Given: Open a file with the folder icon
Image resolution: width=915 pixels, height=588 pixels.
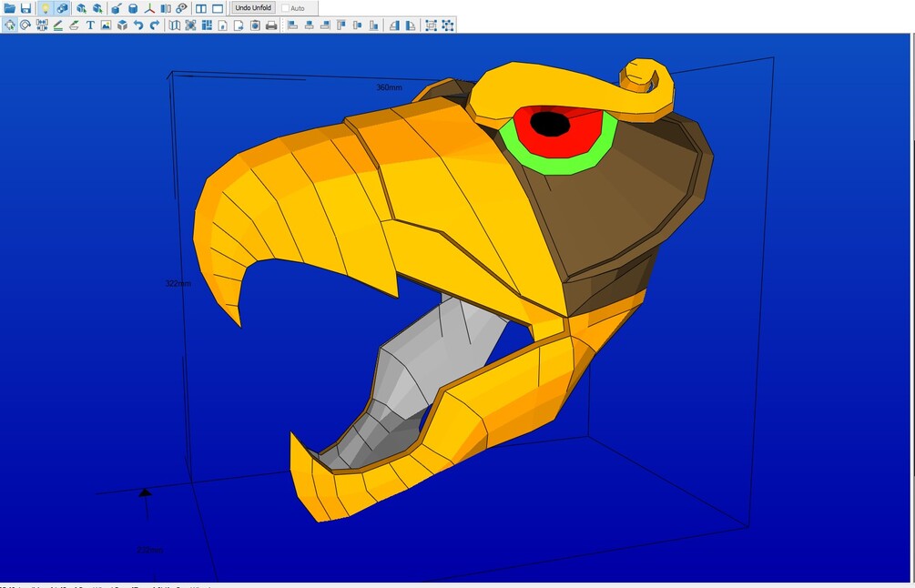Looking at the screenshot, I should click(x=10, y=8).
